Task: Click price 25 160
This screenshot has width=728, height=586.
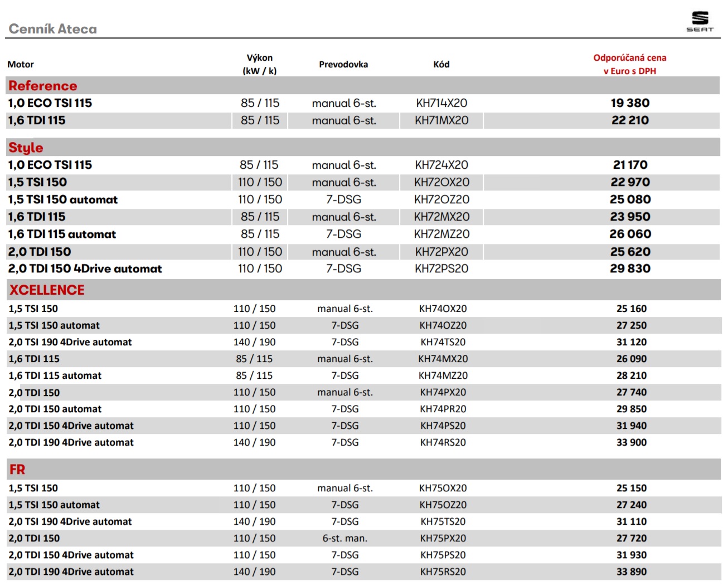Action: pyautogui.click(x=632, y=309)
